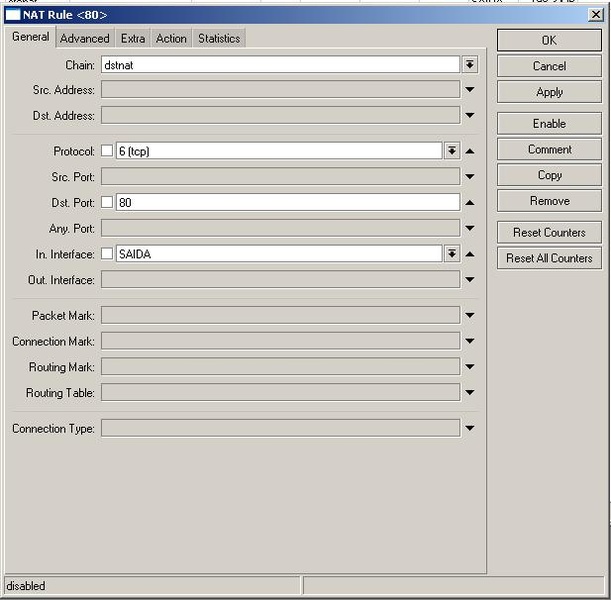Click the NAT Rule window title icon
This screenshot has height=600, width=611.
(13, 15)
